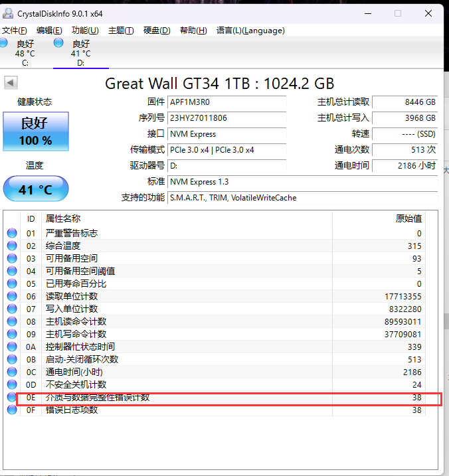449x476 pixels.
Task: Click status orb for attribute 09 主机写命令计数
Action: (x=12, y=334)
